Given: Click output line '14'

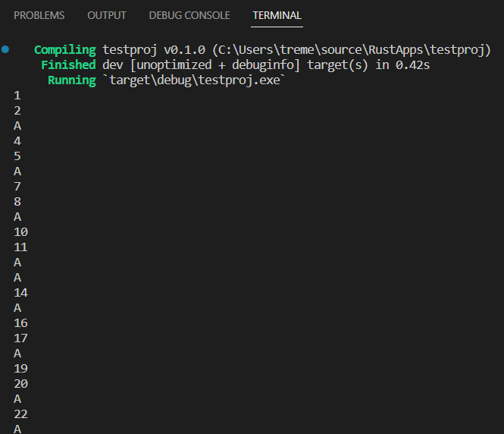Looking at the screenshot, I should (21, 293).
